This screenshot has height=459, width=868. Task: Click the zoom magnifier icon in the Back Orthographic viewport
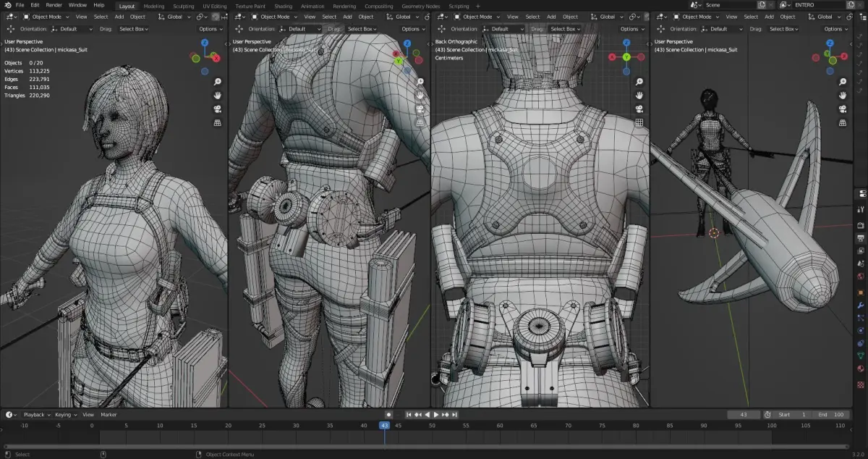click(639, 82)
